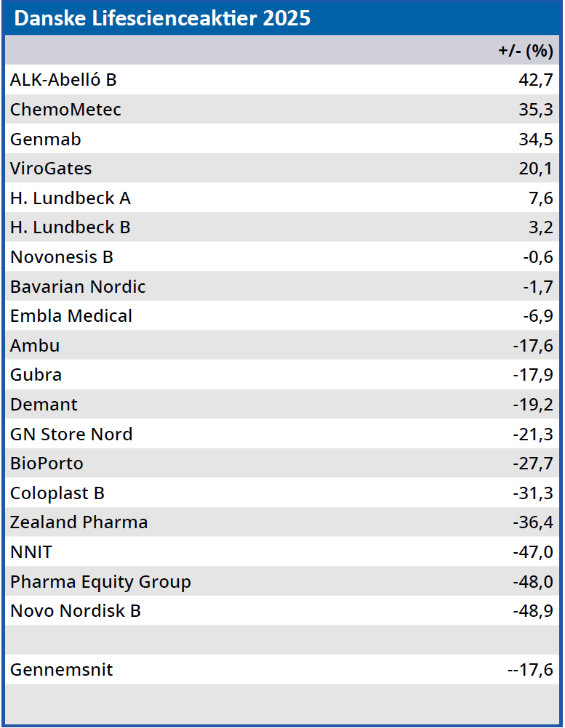Click the H. Lundbeck B name
The height and width of the screenshot is (728, 565).
coord(71,227)
